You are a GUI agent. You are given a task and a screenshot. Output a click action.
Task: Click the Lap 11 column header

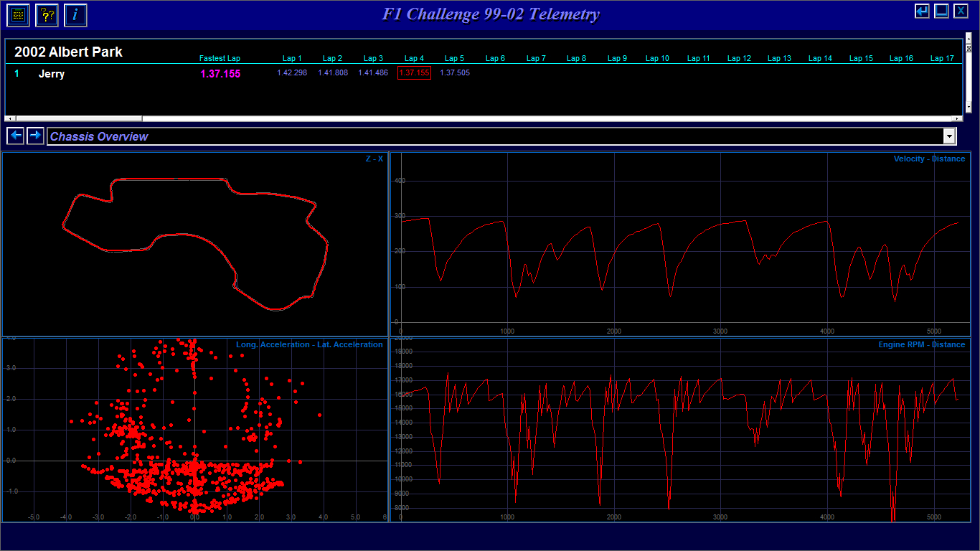pyautogui.click(x=698, y=59)
